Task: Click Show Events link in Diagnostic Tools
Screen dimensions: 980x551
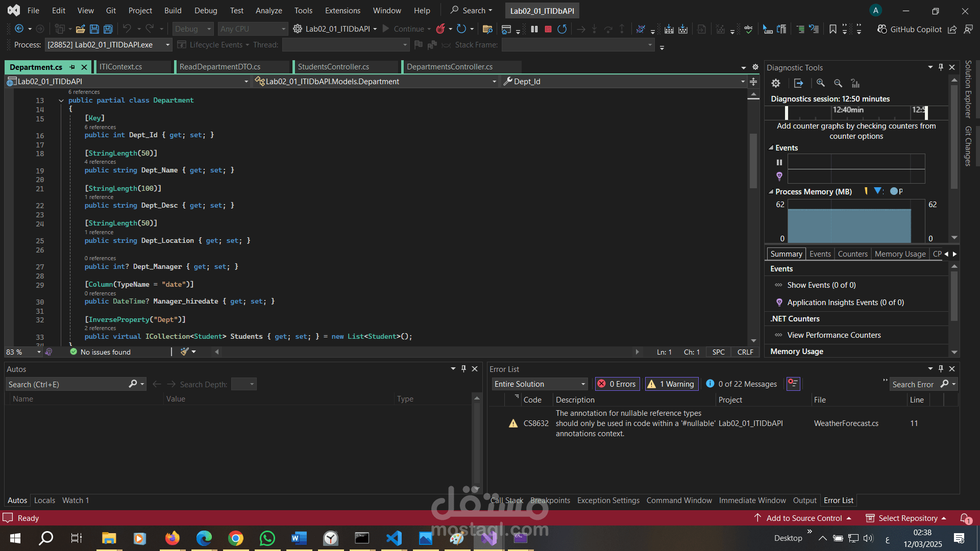Action: tap(821, 285)
